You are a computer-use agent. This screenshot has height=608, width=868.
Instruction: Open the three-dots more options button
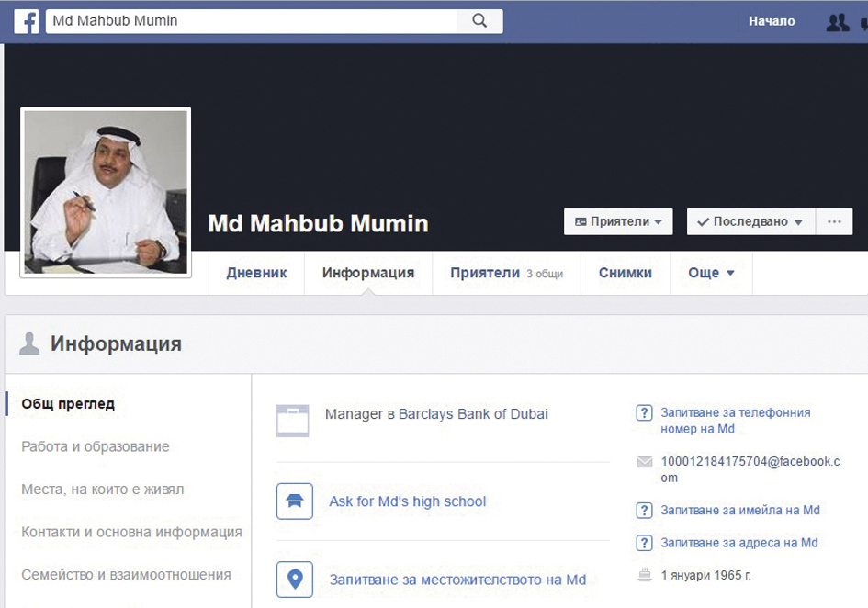[x=834, y=221]
